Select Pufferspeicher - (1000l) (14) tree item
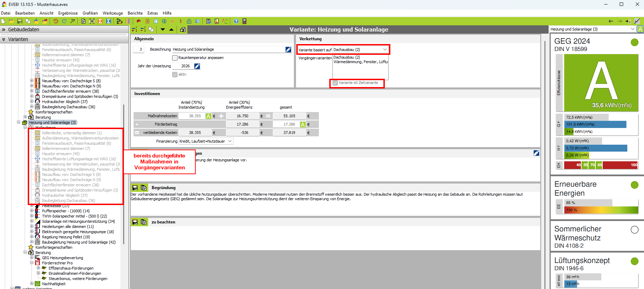The width and height of the screenshot is (644, 289). pyautogui.click(x=66, y=211)
